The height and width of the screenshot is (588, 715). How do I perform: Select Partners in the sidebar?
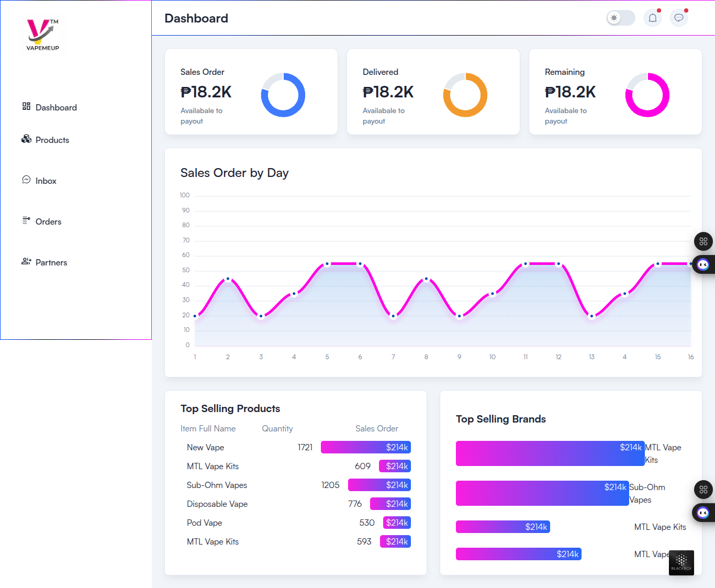51,263
